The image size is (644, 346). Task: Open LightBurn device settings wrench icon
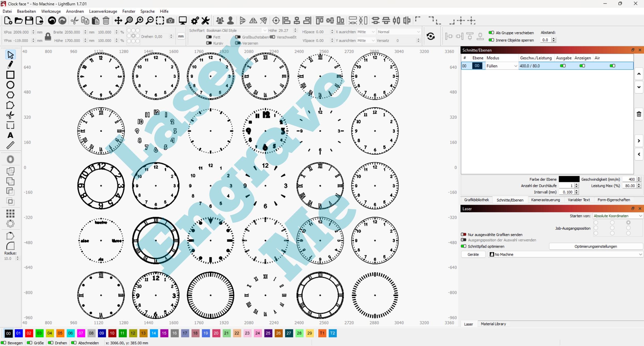tap(205, 20)
